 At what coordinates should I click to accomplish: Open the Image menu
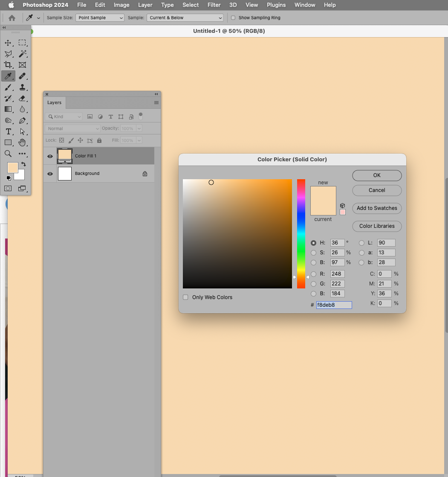121,5
